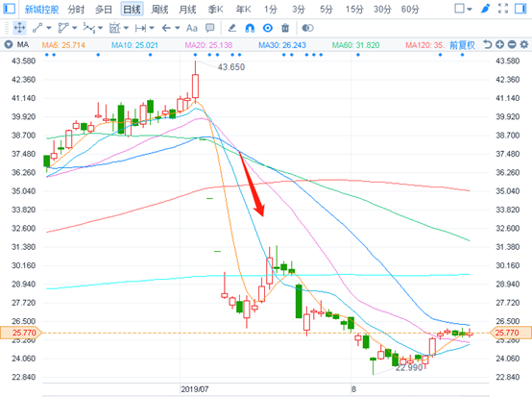Select the arrow marker tool
The width and height of the screenshot is (532, 397).
pos(166,28)
